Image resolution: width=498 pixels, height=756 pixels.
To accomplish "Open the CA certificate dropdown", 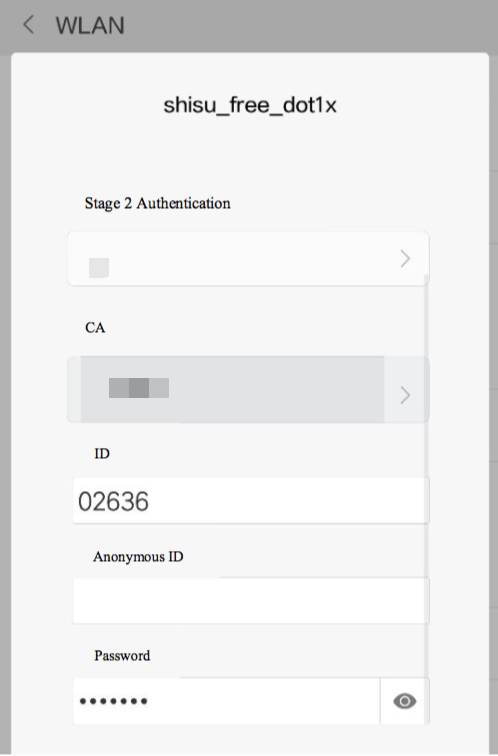I will pyautogui.click(x=248, y=390).
